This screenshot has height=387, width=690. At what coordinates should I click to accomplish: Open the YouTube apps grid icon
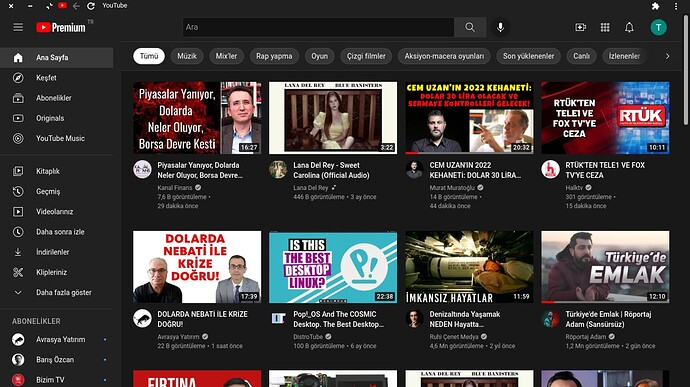(605, 27)
